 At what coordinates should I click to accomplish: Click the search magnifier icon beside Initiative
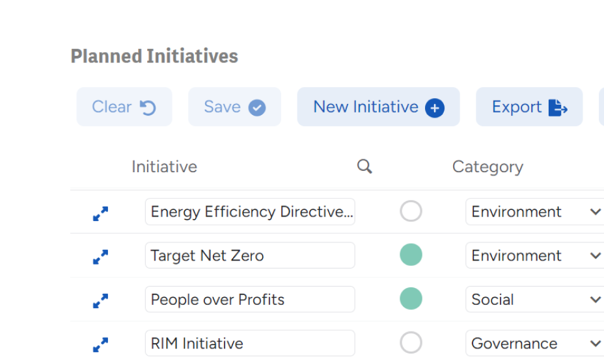point(364,166)
